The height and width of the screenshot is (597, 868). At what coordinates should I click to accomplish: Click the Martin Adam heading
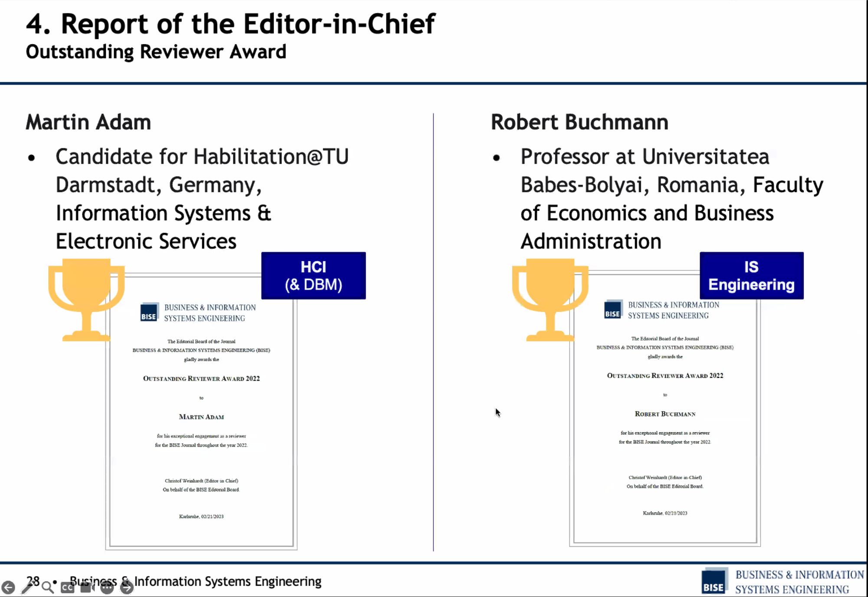[x=88, y=122]
